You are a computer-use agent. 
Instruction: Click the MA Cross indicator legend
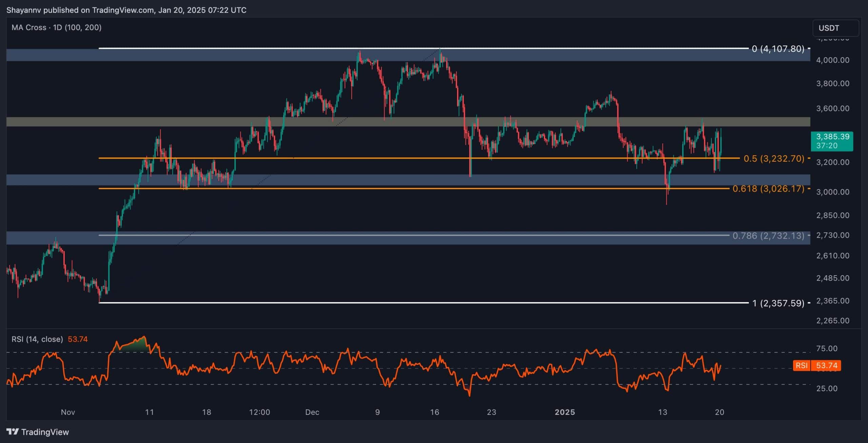56,27
